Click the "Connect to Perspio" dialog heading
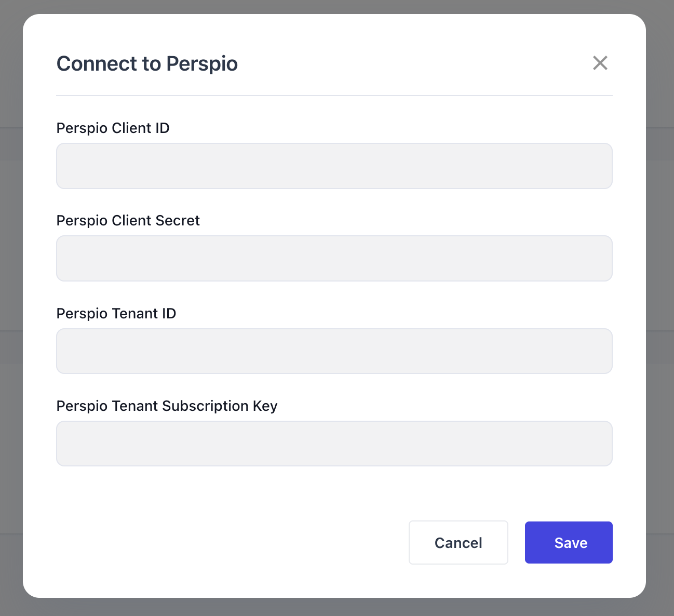 pyautogui.click(x=147, y=64)
